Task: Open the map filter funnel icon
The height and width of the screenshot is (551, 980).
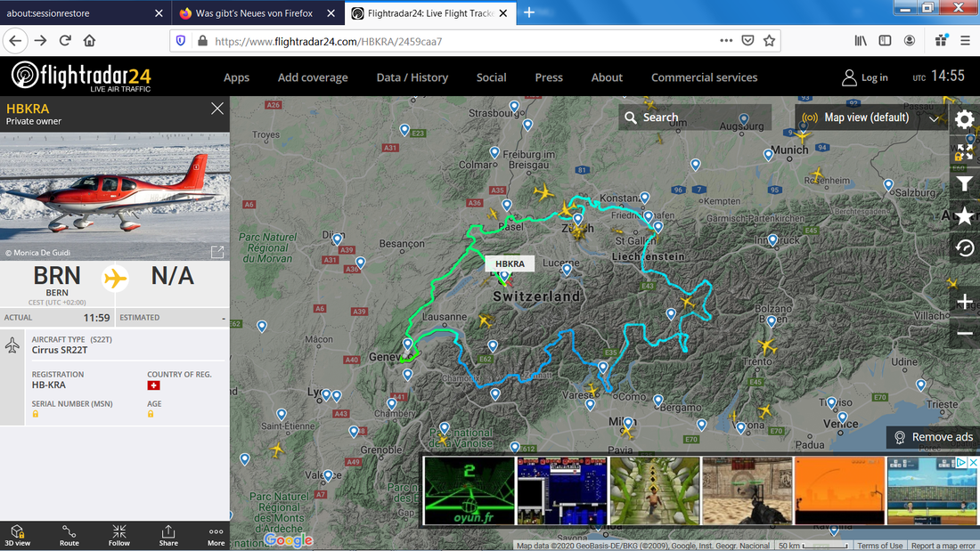Action: [x=964, y=183]
